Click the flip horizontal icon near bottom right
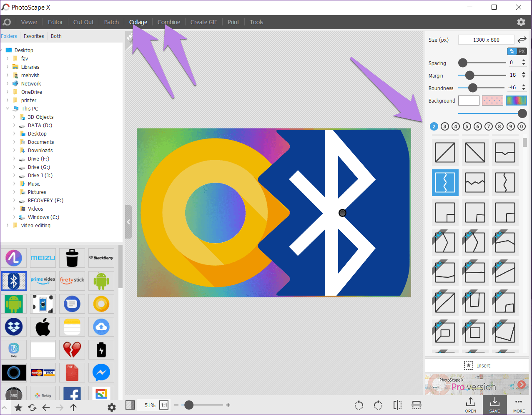The width and height of the screenshot is (532, 415). coord(397,405)
